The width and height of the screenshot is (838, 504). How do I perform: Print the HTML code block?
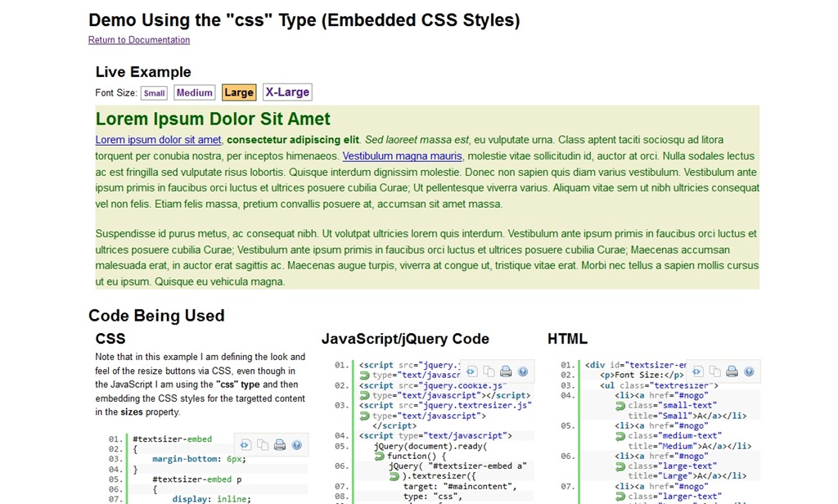pos(732,371)
